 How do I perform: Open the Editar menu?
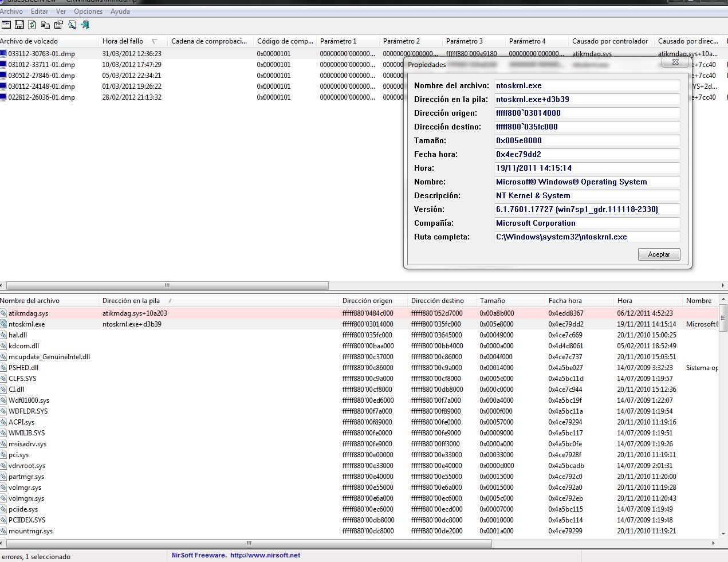click(x=40, y=11)
